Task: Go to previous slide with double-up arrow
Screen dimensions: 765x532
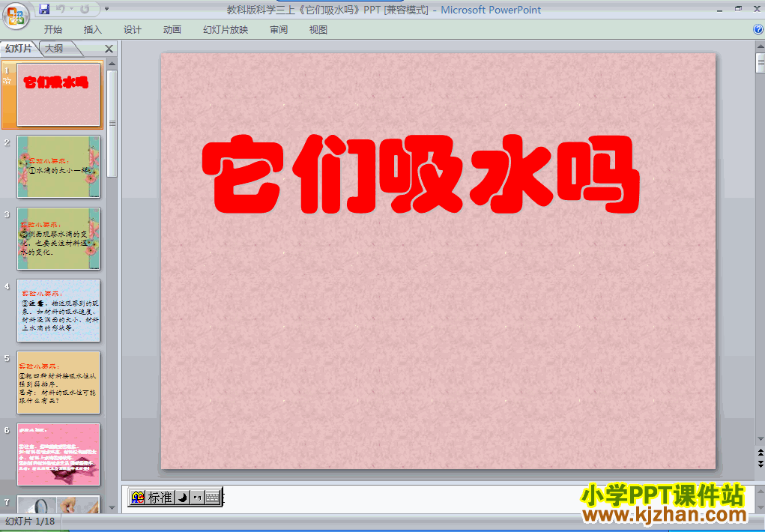Action: tap(760, 453)
